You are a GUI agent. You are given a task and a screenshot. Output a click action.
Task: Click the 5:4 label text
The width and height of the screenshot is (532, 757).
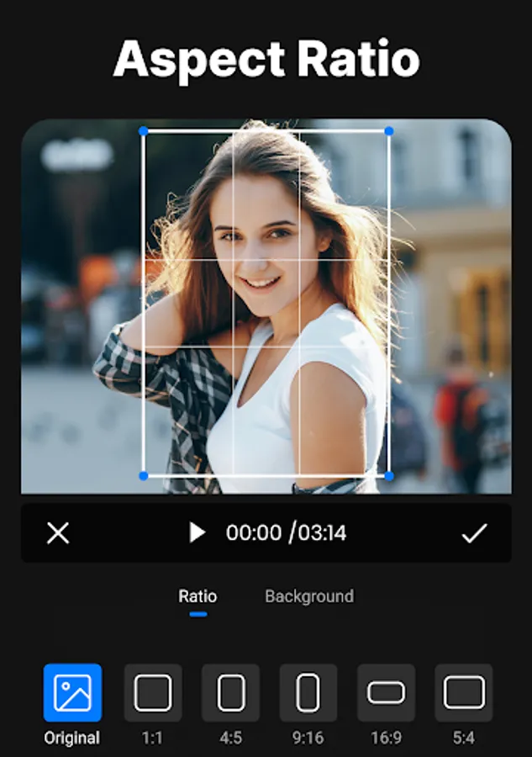pos(464,738)
